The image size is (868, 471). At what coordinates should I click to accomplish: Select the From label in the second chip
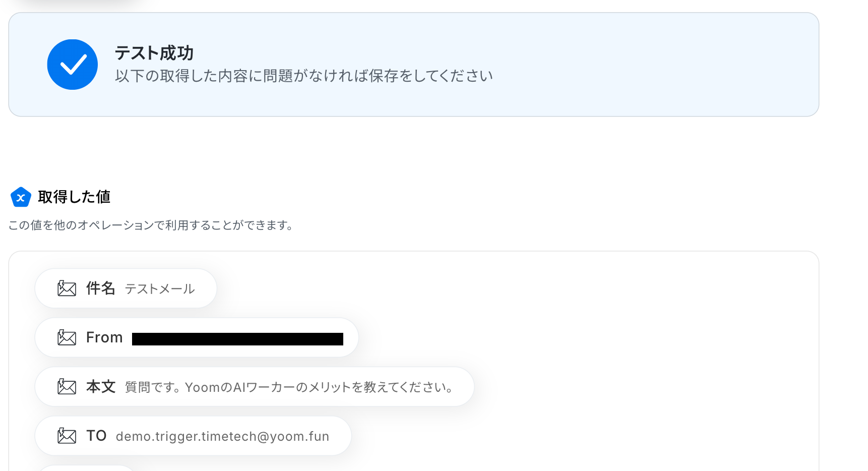104,337
